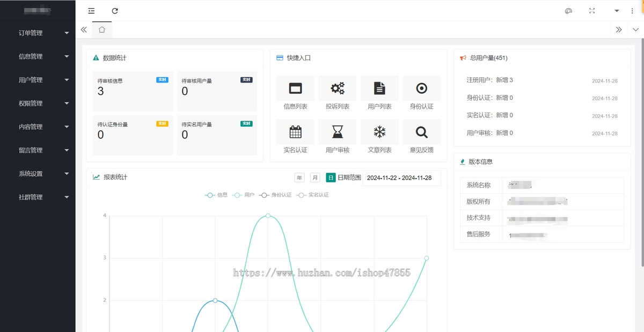Open 实名认证 calendar shortcut icon
644x332 pixels.
295,132
